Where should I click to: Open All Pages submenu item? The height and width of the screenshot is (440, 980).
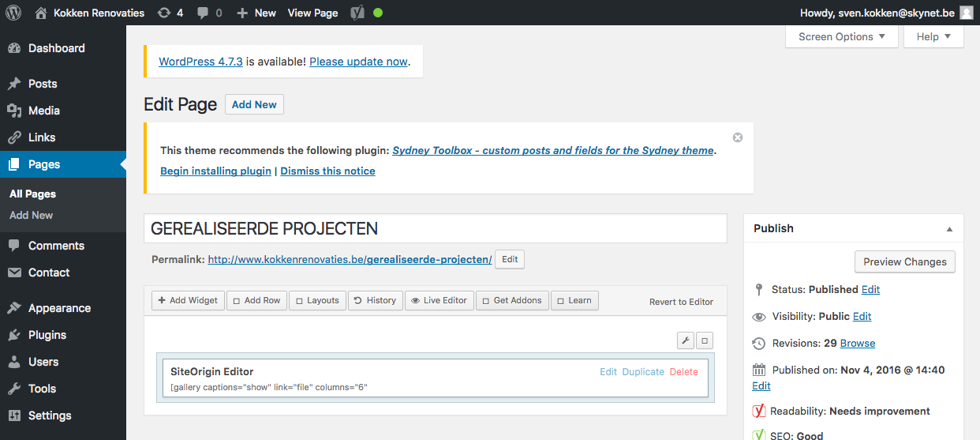32,194
